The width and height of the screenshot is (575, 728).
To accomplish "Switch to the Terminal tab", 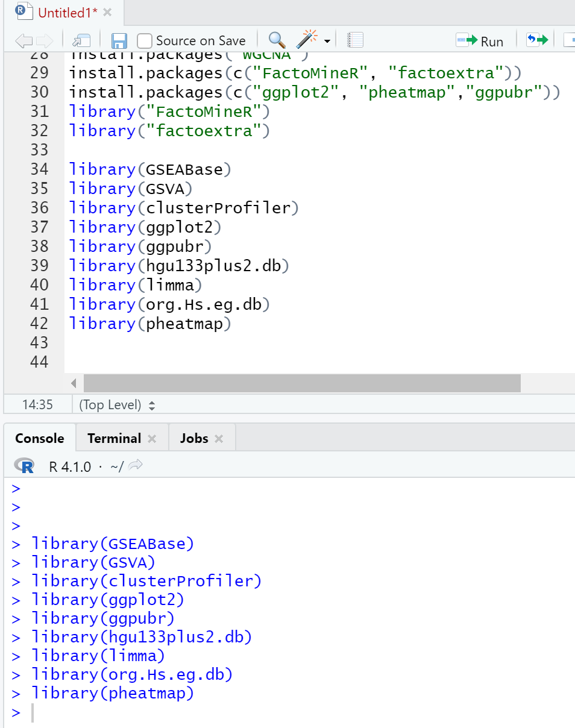I will pyautogui.click(x=114, y=438).
